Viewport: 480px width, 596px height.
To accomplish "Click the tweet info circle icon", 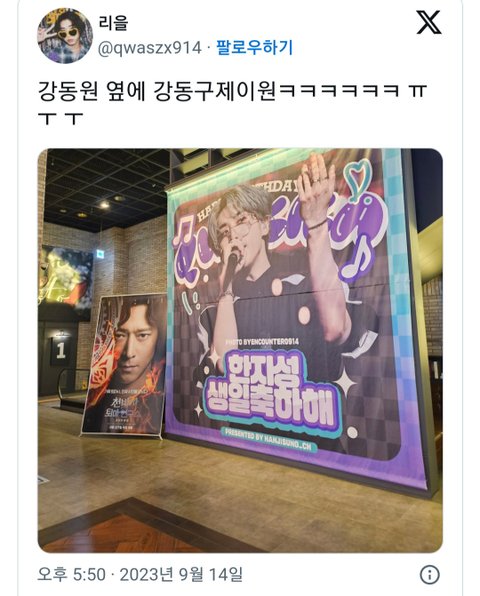I will pos(429,574).
